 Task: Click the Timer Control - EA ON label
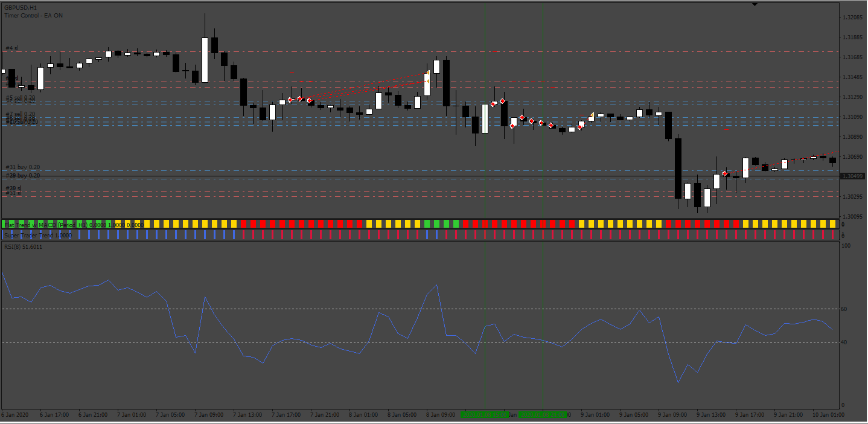(x=33, y=16)
